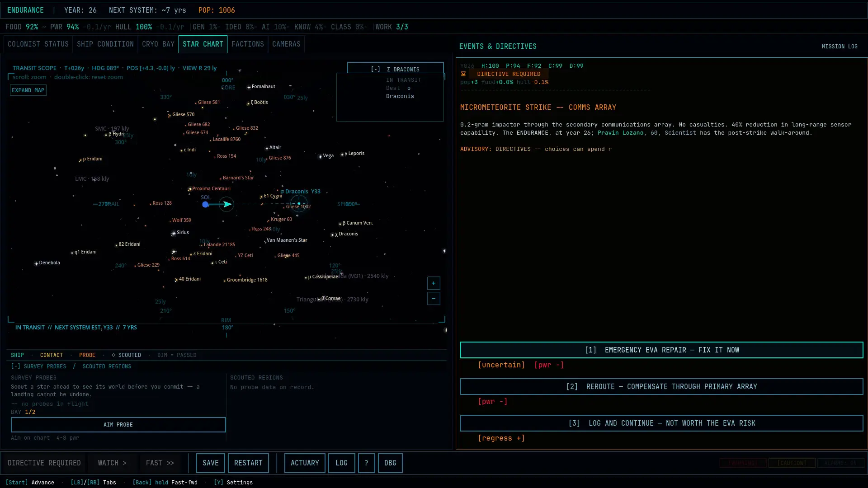Choose option 2 Reroute through primary array
The height and width of the screenshot is (488, 868).
662,387
